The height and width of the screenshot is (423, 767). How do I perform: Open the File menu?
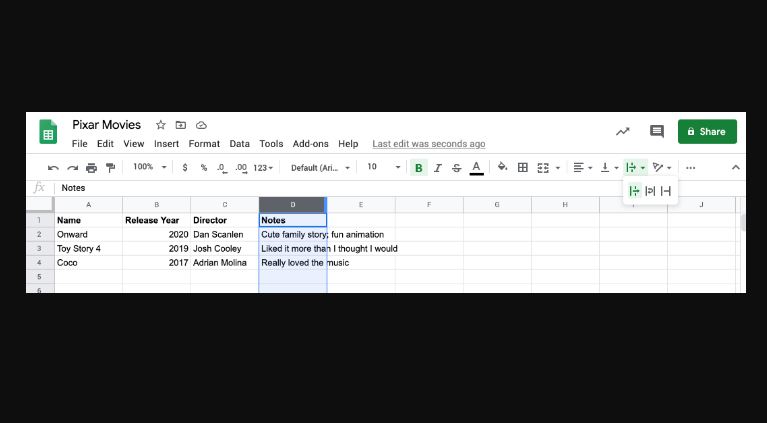point(79,144)
